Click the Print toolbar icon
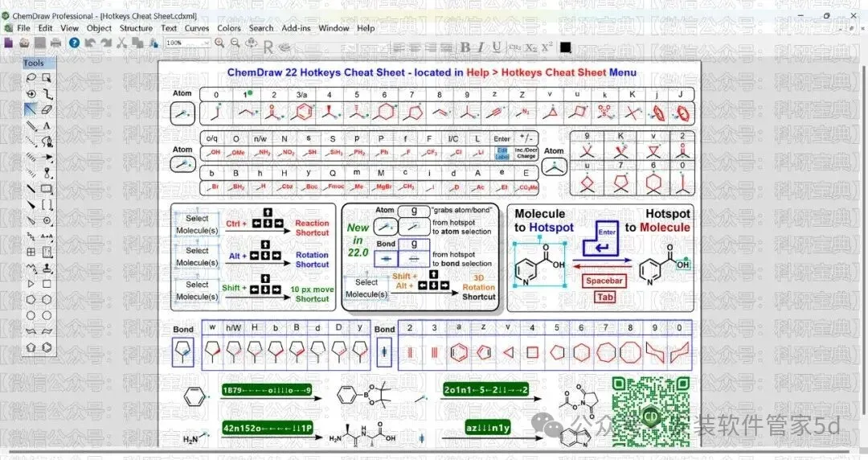 point(56,43)
